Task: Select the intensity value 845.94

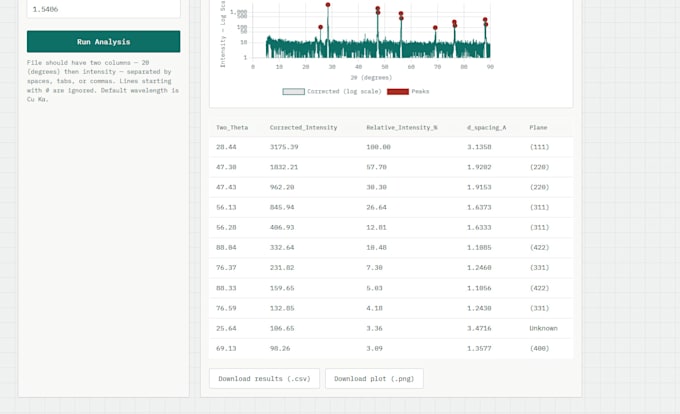Action: click(282, 207)
